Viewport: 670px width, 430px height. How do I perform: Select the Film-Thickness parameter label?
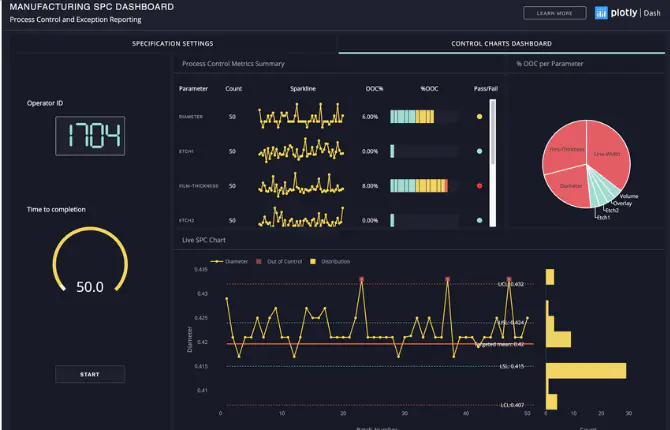[x=199, y=186]
